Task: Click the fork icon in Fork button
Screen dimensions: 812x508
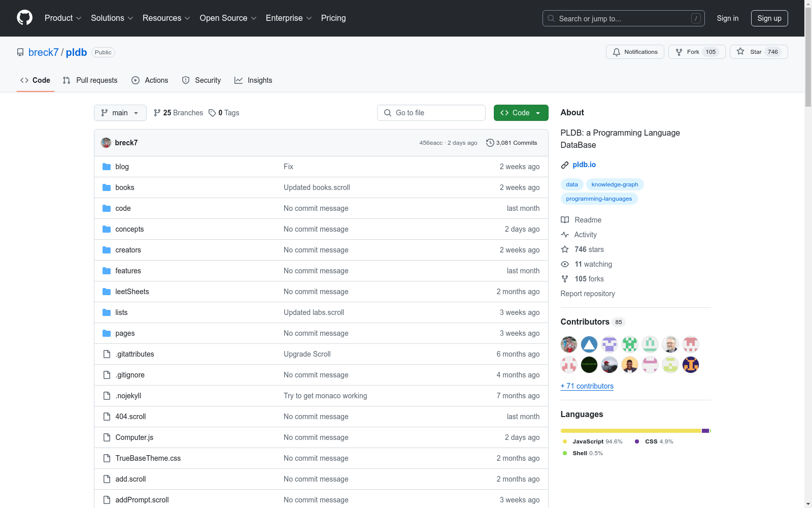Action: coord(679,52)
